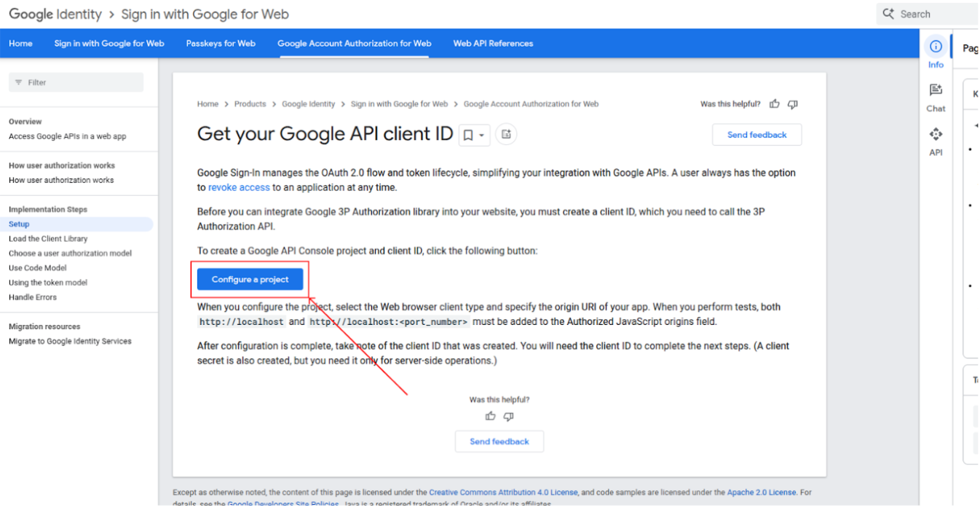980x507 pixels.
Task: Switch to Passkeys for Web tab
Action: tap(221, 44)
